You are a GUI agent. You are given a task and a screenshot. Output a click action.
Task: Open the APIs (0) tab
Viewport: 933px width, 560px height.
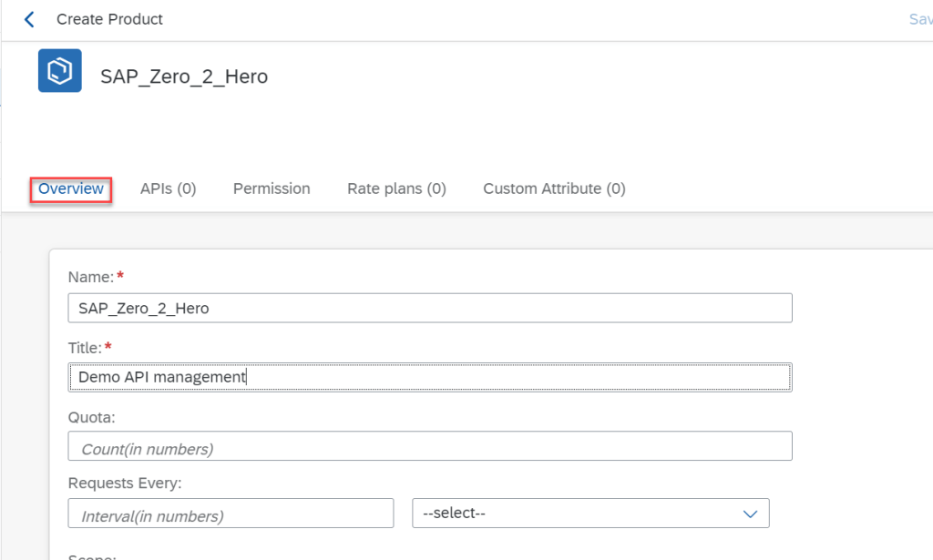[x=168, y=188]
